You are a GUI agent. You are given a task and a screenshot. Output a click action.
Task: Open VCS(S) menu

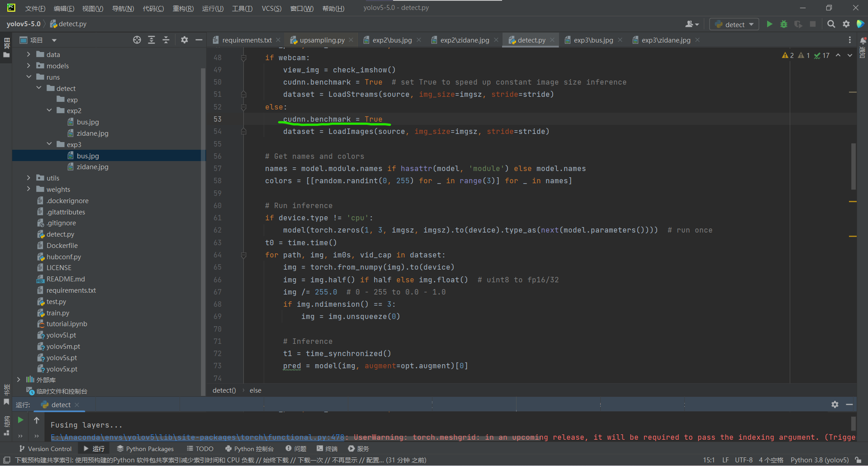[x=271, y=9]
